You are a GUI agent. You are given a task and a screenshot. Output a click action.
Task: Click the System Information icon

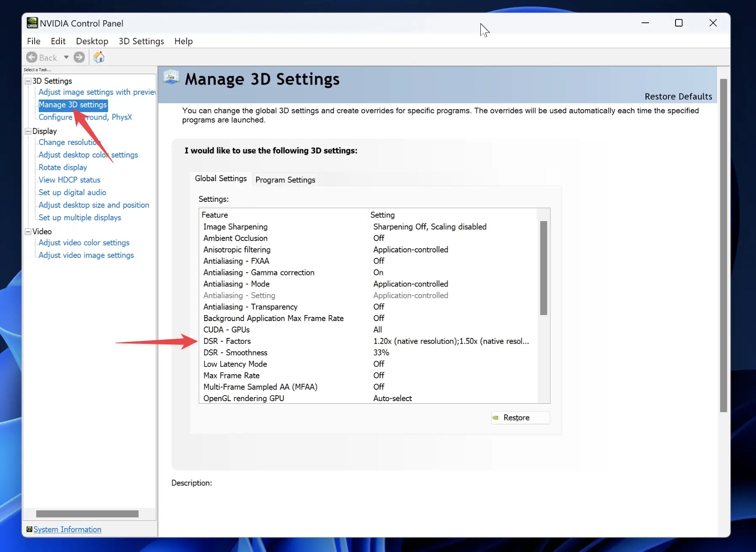[x=29, y=529]
